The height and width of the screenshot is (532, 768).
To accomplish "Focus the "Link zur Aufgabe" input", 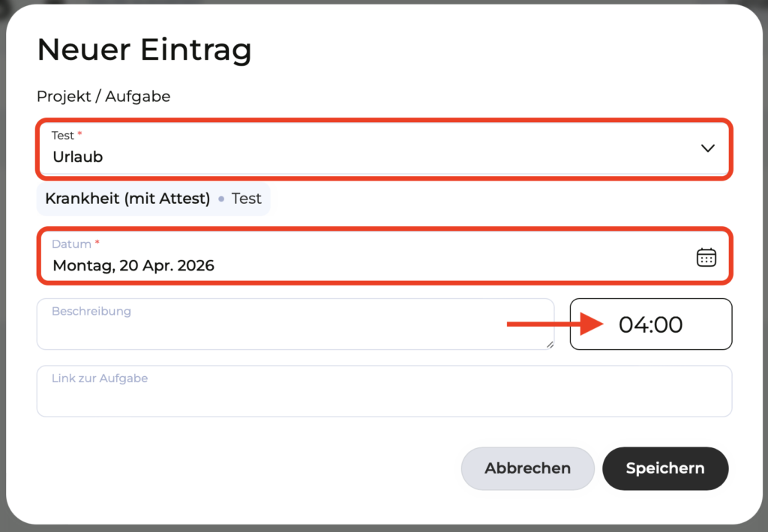I will click(x=384, y=391).
